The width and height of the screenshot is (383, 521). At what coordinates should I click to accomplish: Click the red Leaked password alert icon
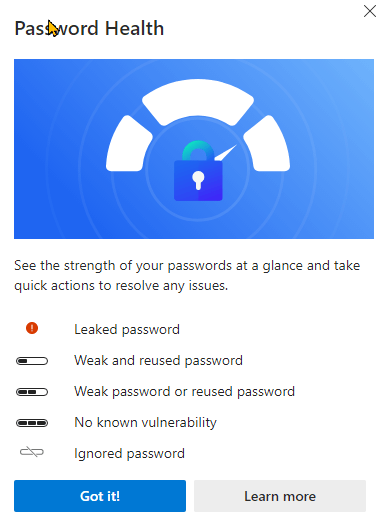32,328
